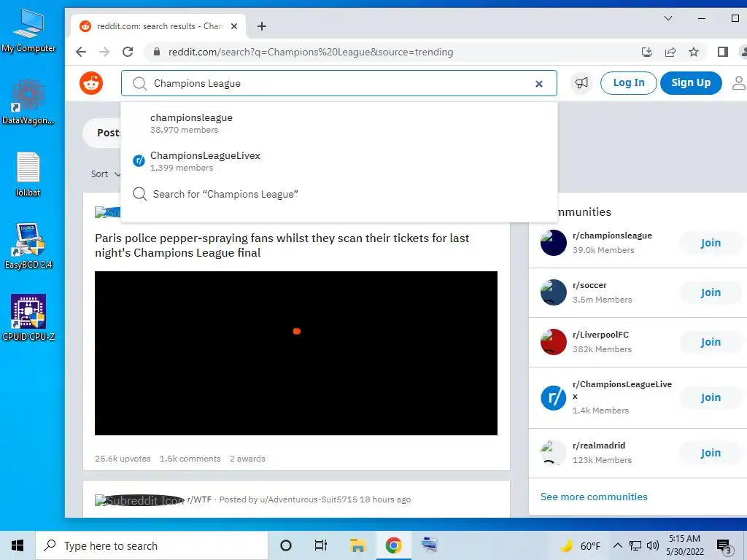Open the r/championsleague community link
747x560 pixels.
coord(612,236)
